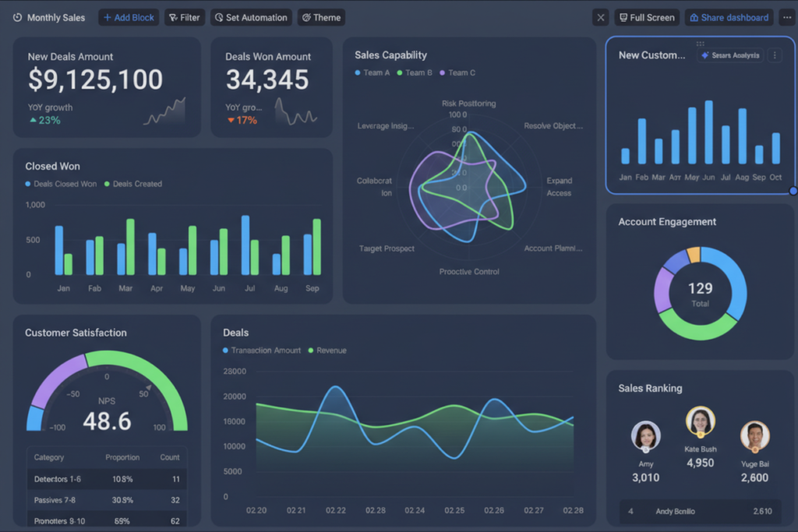Click Yuge Bai's avatar in Sales Ranking
Screen dimensions: 798x532
pyautogui.click(x=754, y=436)
